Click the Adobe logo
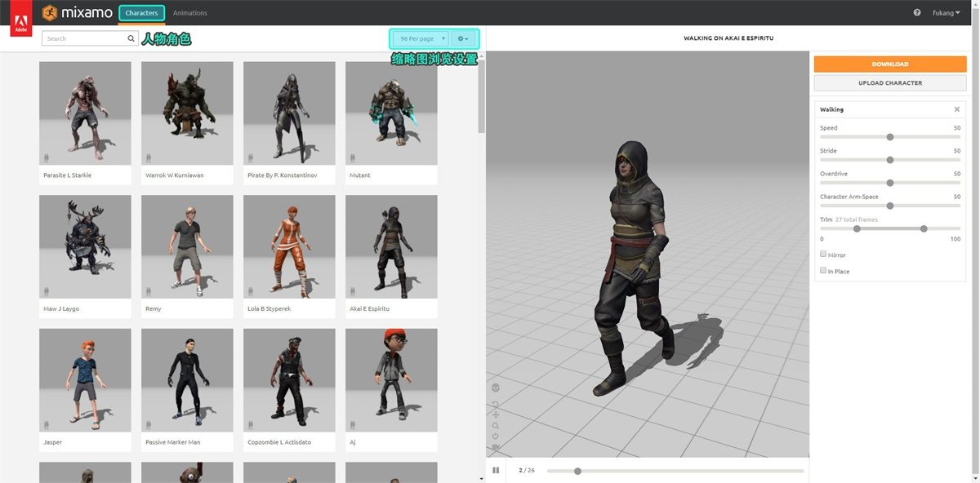 (x=20, y=17)
